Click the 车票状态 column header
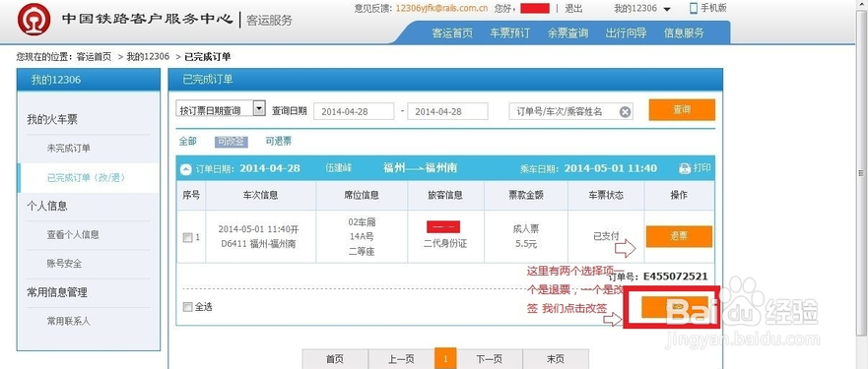868x369 pixels. (606, 195)
